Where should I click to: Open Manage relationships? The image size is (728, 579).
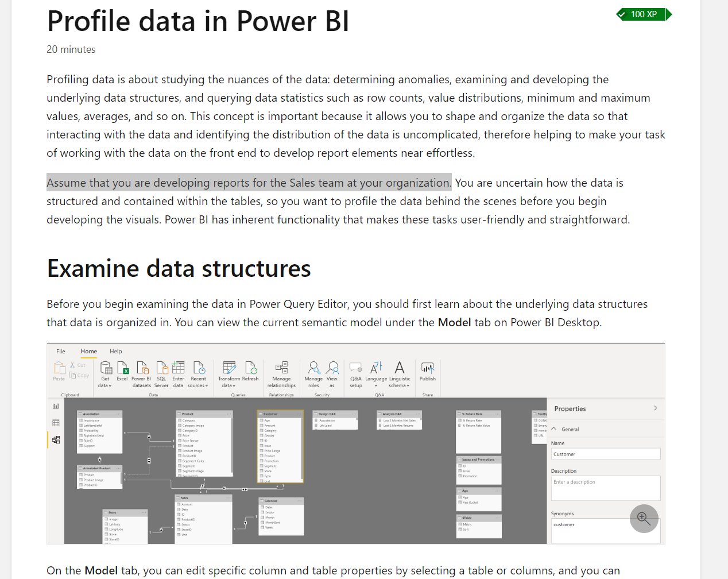(281, 375)
